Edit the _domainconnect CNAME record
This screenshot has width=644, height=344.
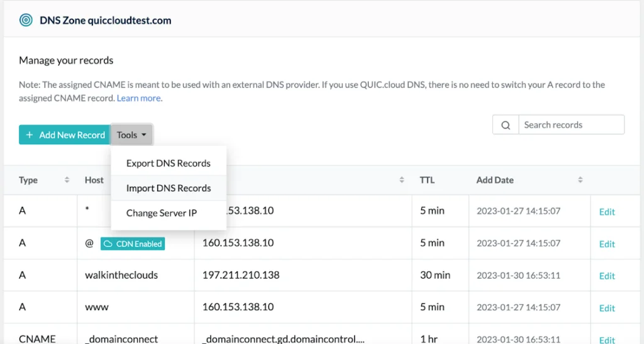(x=607, y=340)
